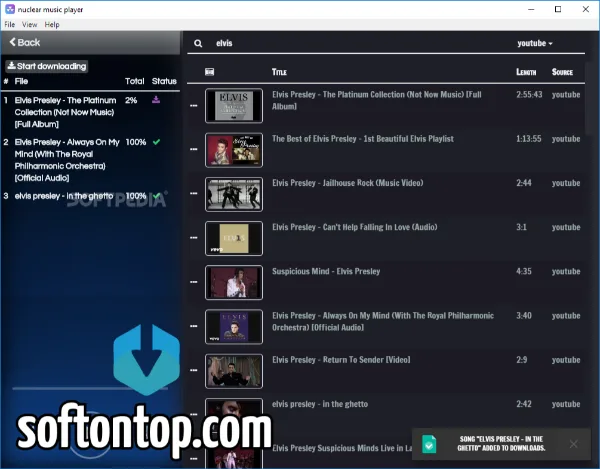600x469 pixels.
Task: Click the Return To Sender thumbnail
Action: tap(234, 371)
